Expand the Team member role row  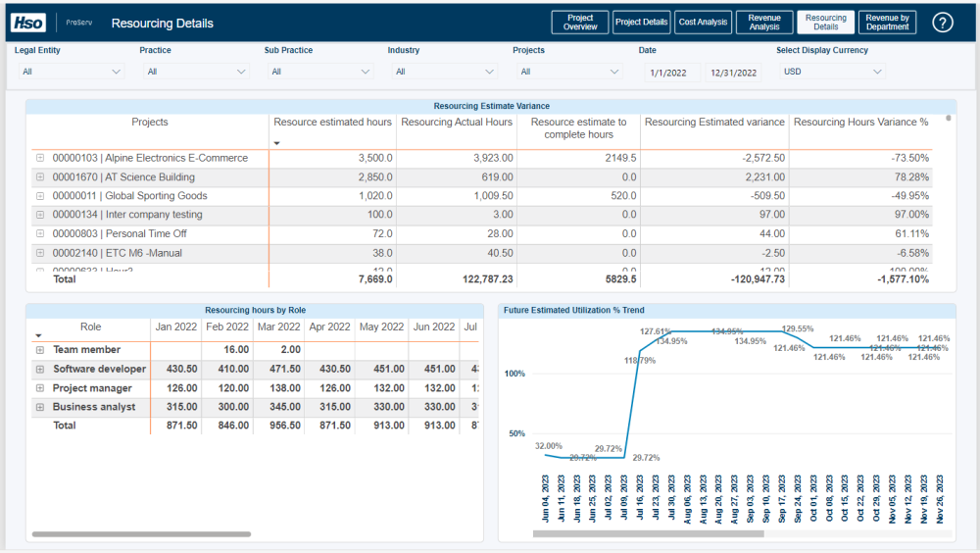[x=40, y=350]
